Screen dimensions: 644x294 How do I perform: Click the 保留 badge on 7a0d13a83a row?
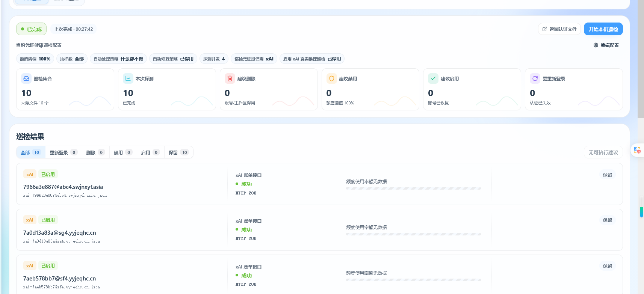(608, 220)
